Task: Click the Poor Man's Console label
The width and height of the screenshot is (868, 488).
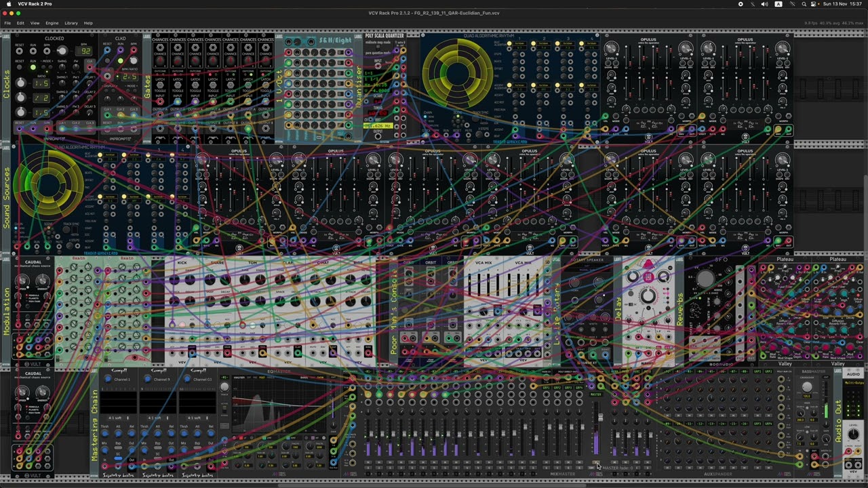Action: [394, 310]
